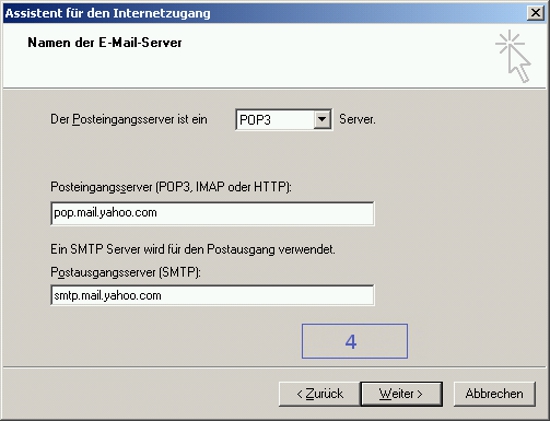The image size is (550, 421).
Task: Click the incoming server field pop.mail.yahoo.com
Action: [x=213, y=213]
